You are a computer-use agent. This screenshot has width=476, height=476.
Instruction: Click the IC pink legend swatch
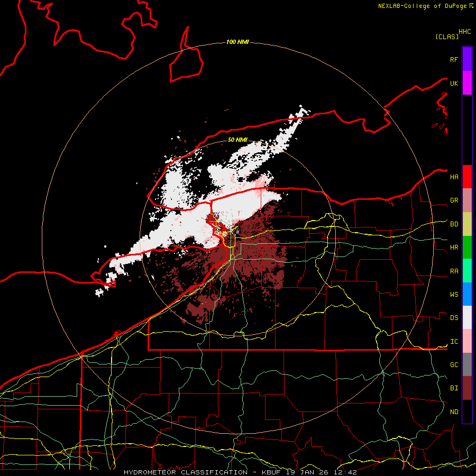click(x=467, y=341)
